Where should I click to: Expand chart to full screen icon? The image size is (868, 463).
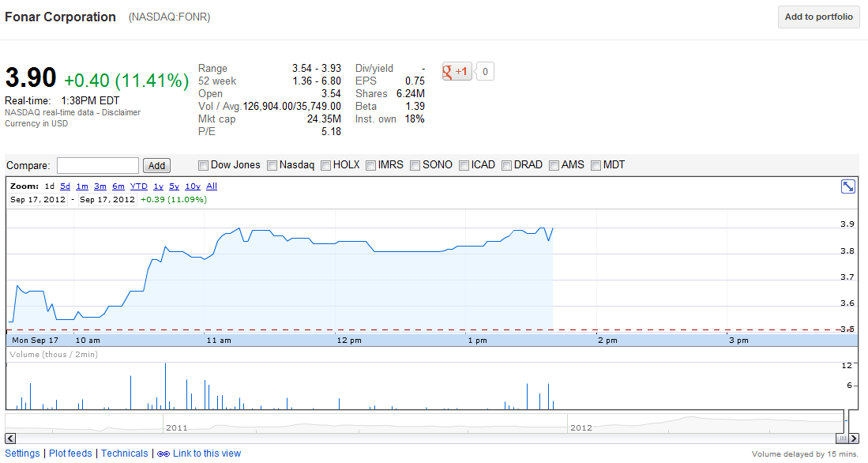pos(847,186)
